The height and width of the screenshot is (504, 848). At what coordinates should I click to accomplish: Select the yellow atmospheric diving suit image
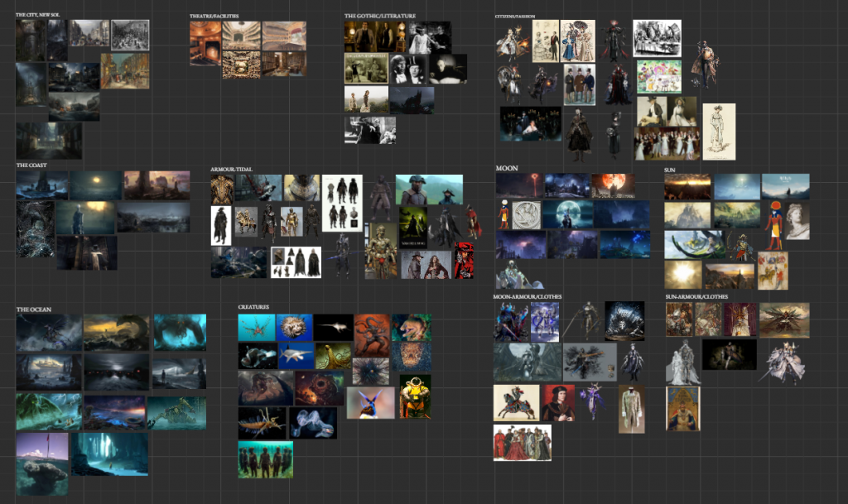415,397
